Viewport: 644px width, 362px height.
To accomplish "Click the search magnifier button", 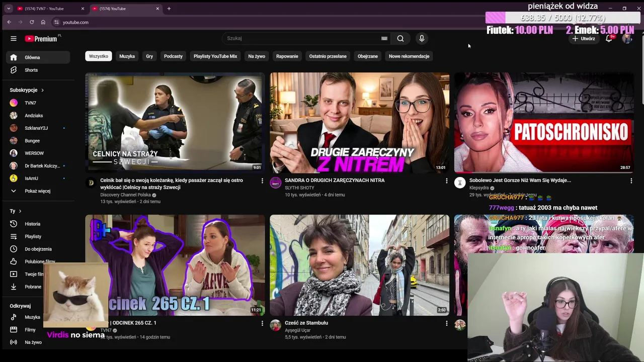I will pos(400,38).
